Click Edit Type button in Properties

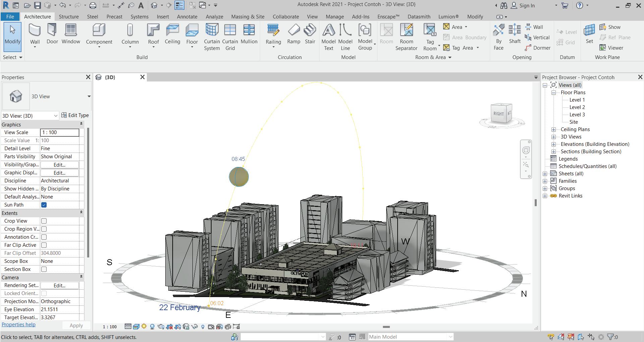(75, 115)
